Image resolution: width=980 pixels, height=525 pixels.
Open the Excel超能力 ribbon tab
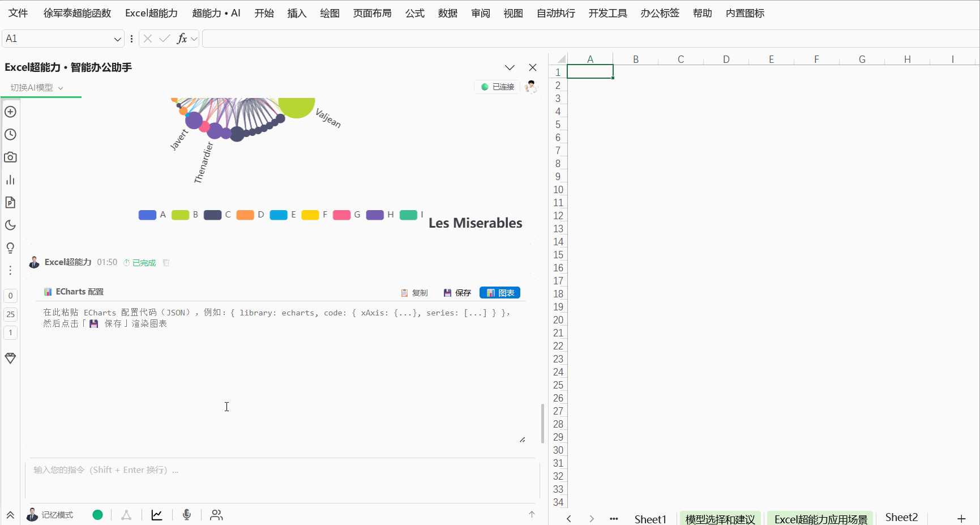151,13
